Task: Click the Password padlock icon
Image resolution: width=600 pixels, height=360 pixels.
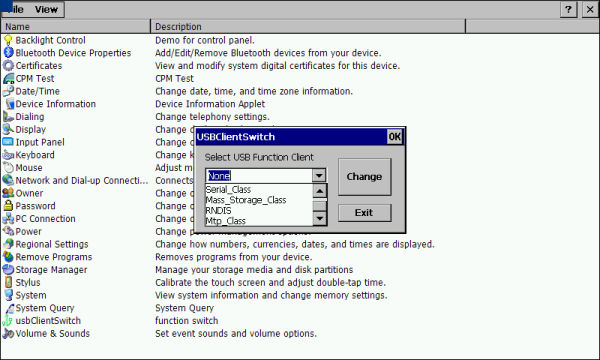Action: click(8, 205)
